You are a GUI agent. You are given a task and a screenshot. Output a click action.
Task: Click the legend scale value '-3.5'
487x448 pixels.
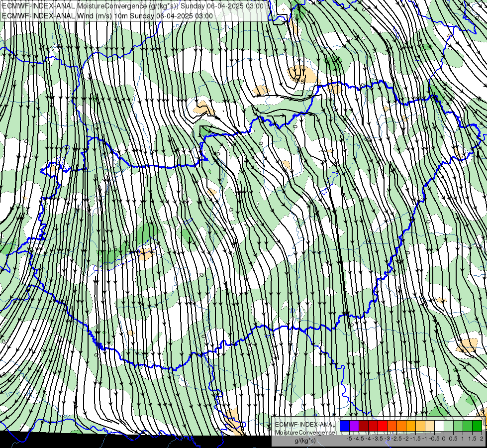pos(378,439)
